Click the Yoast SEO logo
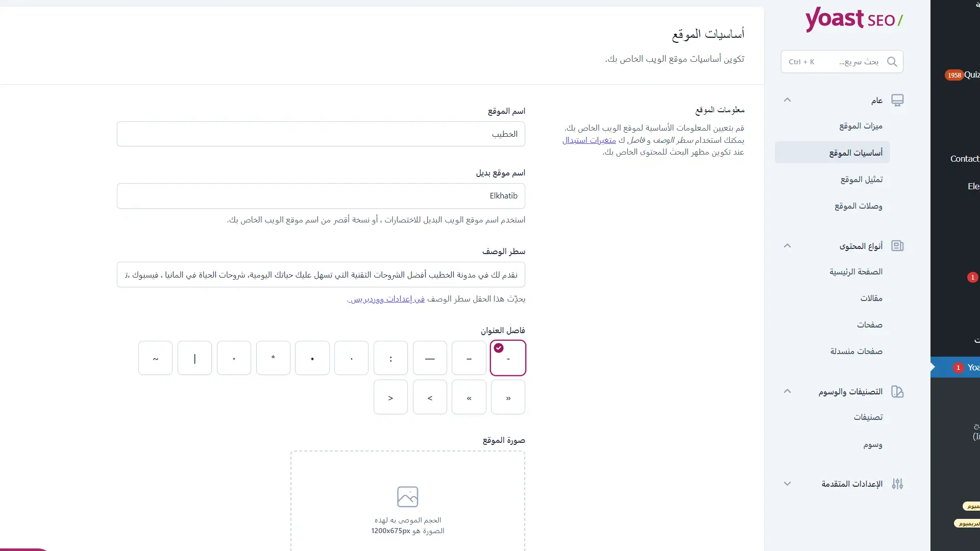The width and height of the screenshot is (980, 551). coord(854,20)
